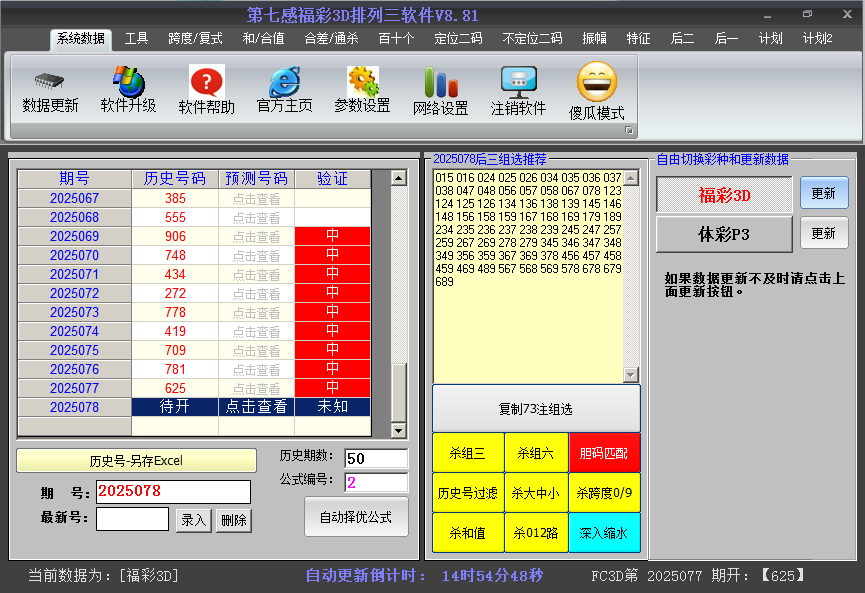Click history number 385
Screen dimensions: 865x593
[x=175, y=199]
